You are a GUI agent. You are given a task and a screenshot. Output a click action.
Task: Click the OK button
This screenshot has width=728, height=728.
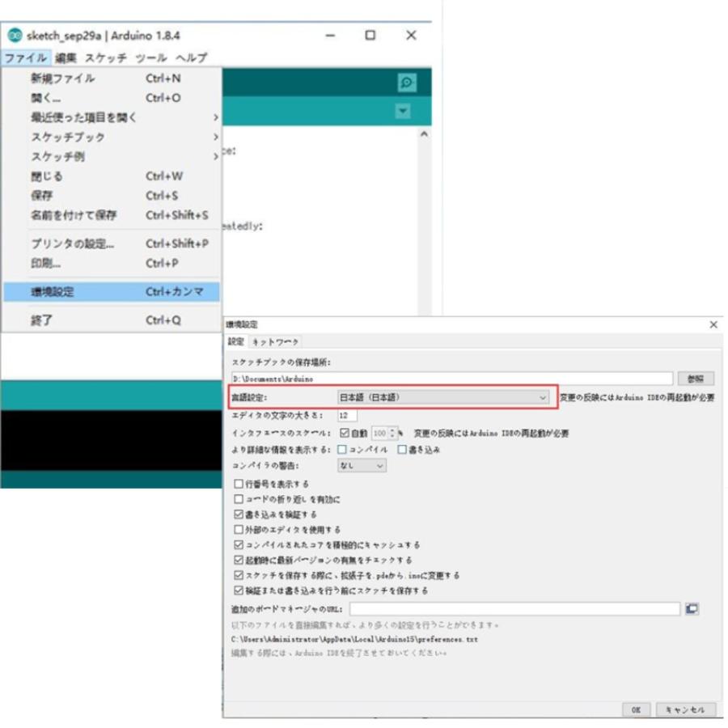click(x=636, y=709)
